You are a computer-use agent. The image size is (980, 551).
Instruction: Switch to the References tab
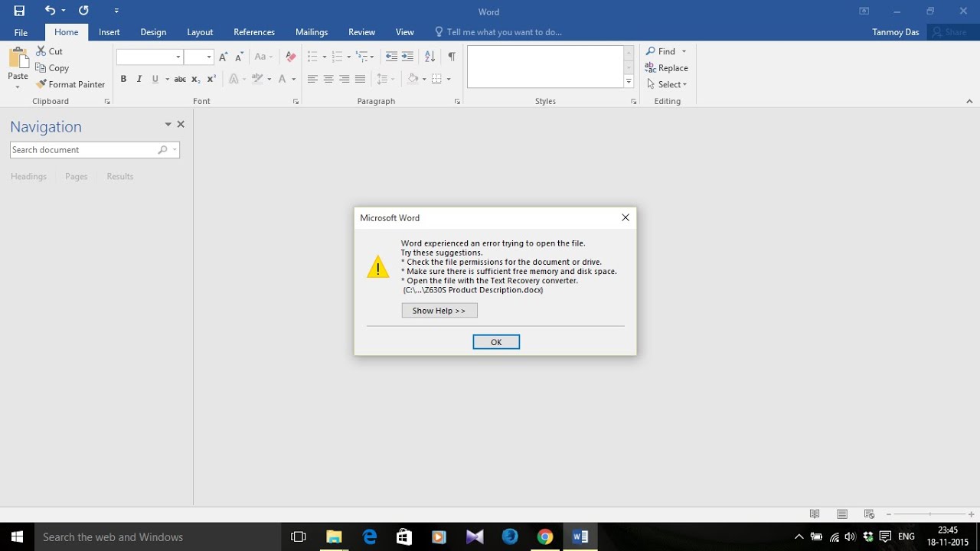(254, 32)
